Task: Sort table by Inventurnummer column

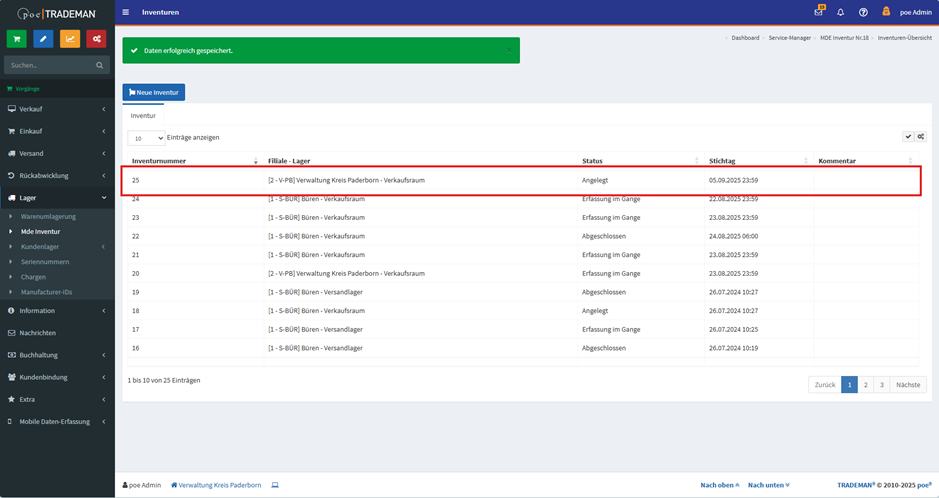Action: coord(195,160)
